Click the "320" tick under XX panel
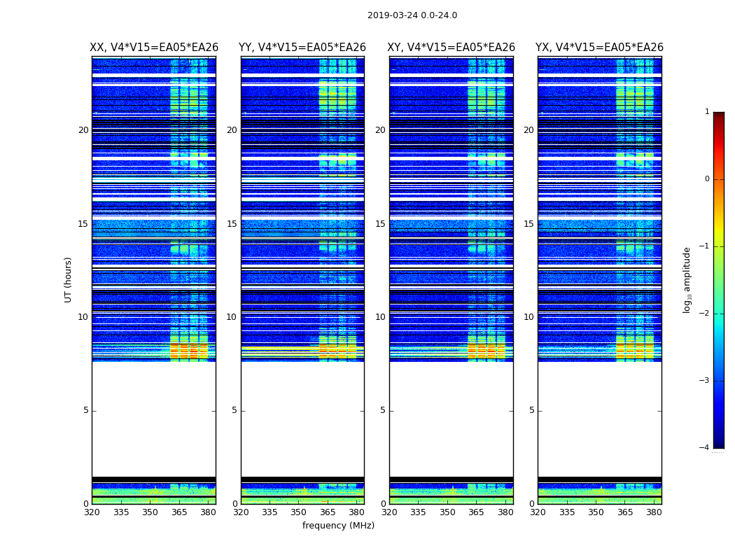This screenshot has width=735, height=560. pyautogui.click(x=92, y=512)
